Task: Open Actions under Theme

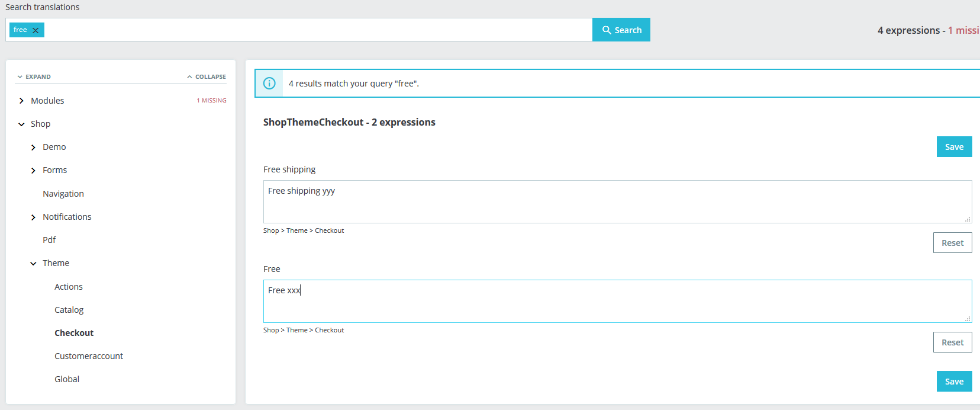Action: click(x=69, y=287)
